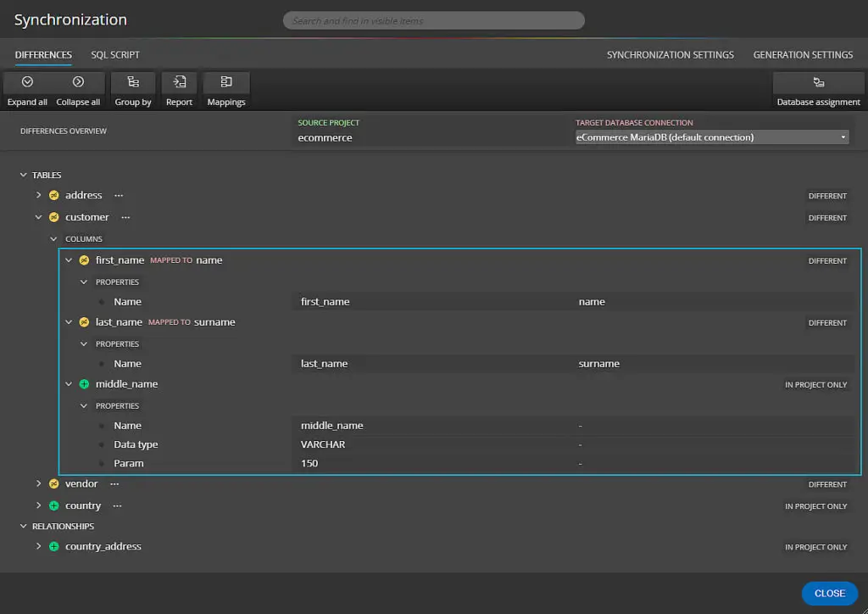868x614 pixels.
Task: Click the yellow difference icon beside first_name
Action: point(84,260)
